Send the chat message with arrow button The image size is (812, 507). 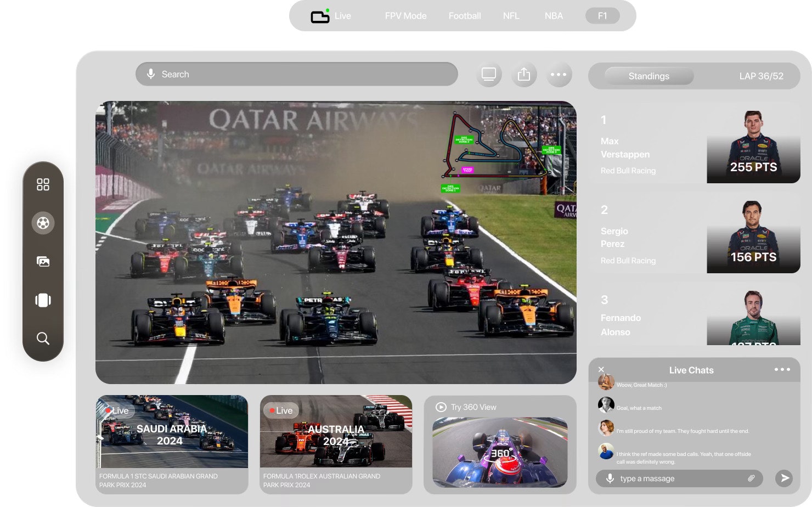[785, 478]
